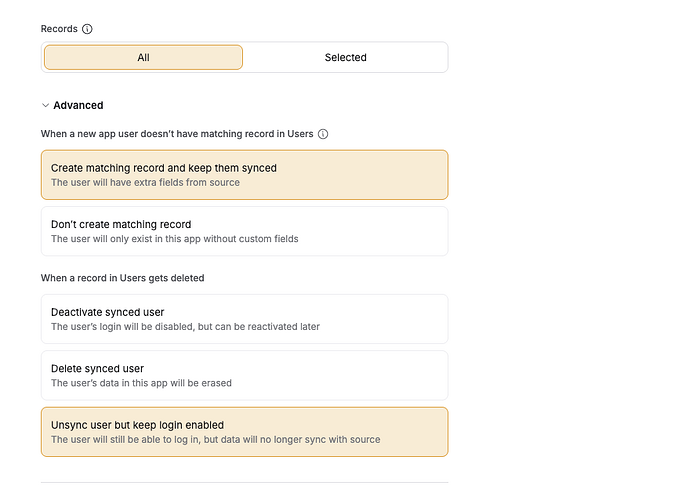Select Don't create matching record option
This screenshot has height=500, width=674.
[244, 231]
